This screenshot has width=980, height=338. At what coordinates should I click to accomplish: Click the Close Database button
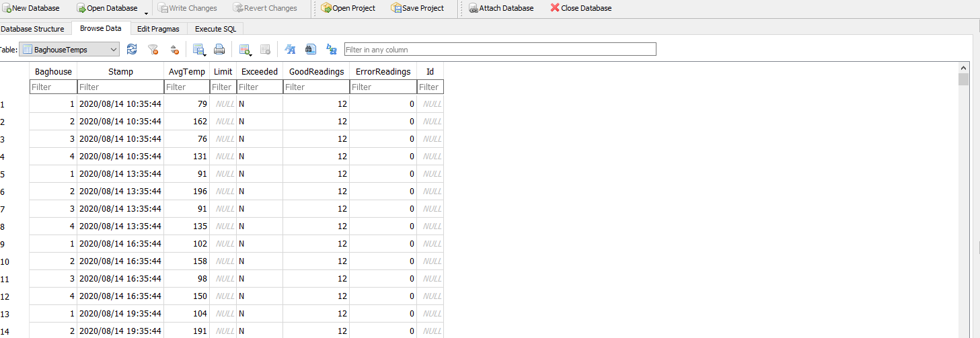(x=581, y=8)
